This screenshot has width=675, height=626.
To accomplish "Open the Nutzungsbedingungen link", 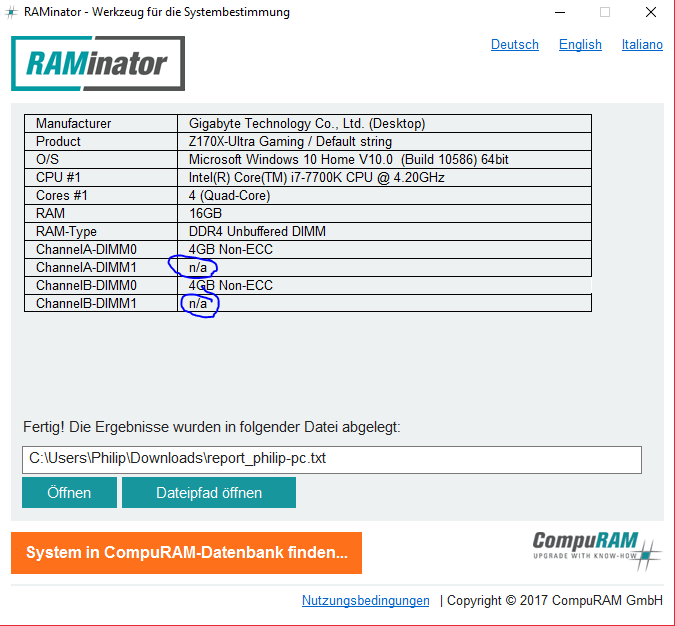I will pyautogui.click(x=365, y=600).
